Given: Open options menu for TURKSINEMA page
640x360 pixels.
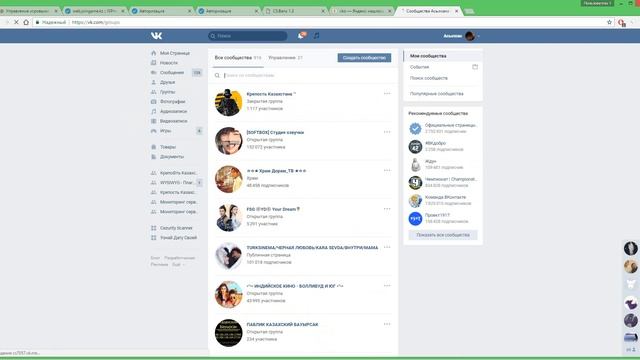Looking at the screenshot, I should point(387,247).
